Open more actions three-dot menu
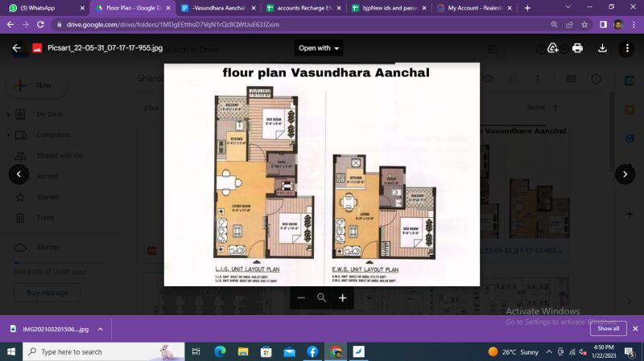Image resolution: width=644 pixels, height=361 pixels. (627, 48)
